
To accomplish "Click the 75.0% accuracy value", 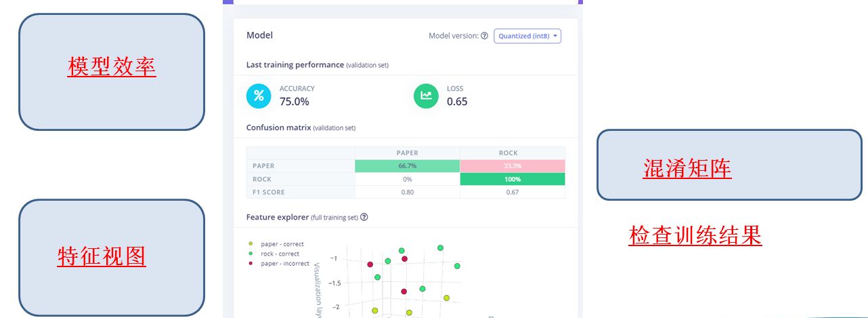I will pyautogui.click(x=295, y=102).
